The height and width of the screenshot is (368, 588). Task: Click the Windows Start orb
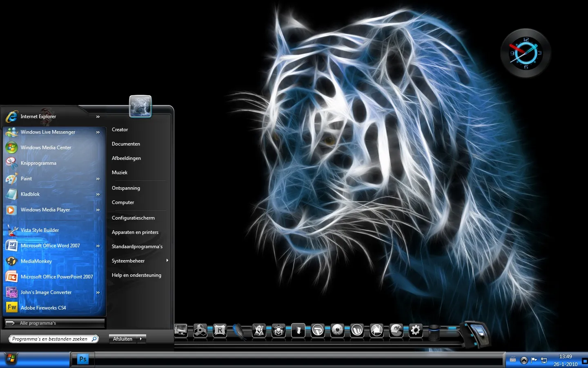pyautogui.click(x=11, y=359)
